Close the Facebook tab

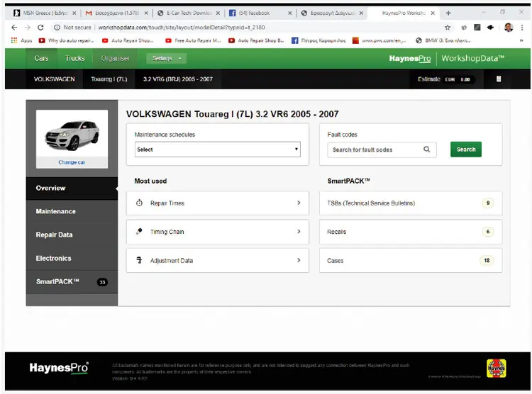tap(289, 13)
